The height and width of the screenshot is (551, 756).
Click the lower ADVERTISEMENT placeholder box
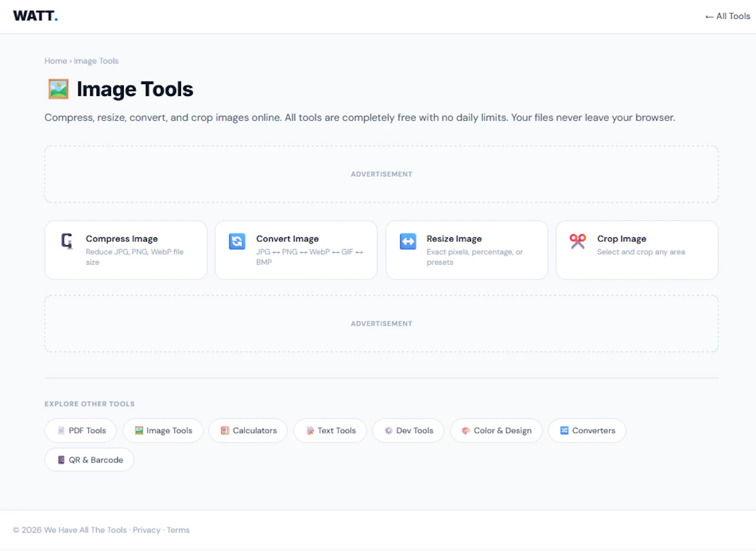[382, 324]
